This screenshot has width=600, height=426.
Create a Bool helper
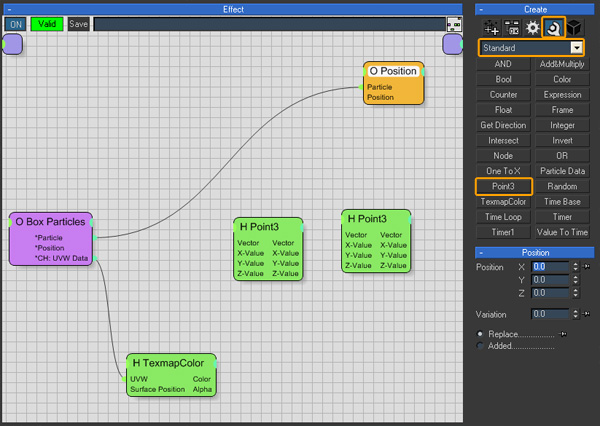pyautogui.click(x=503, y=79)
